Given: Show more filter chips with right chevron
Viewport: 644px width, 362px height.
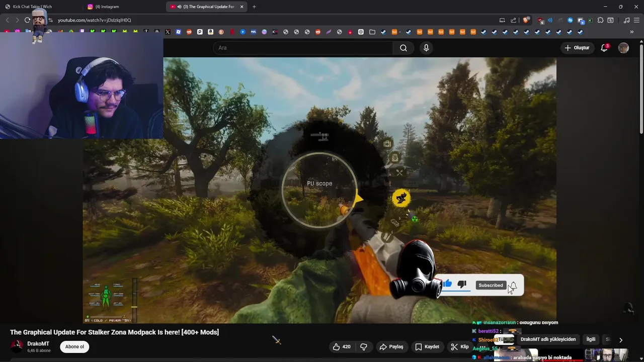Looking at the screenshot, I should pos(621,340).
